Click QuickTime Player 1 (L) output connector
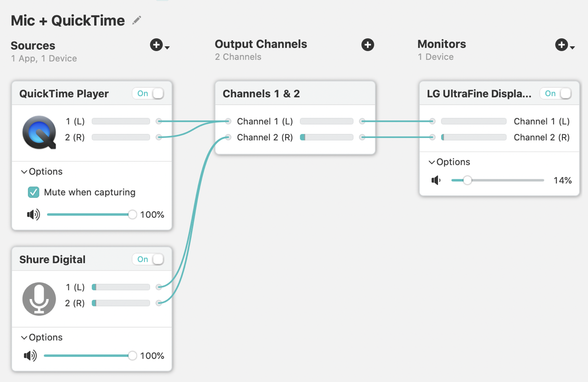Viewport: 588px width, 382px height. click(159, 121)
